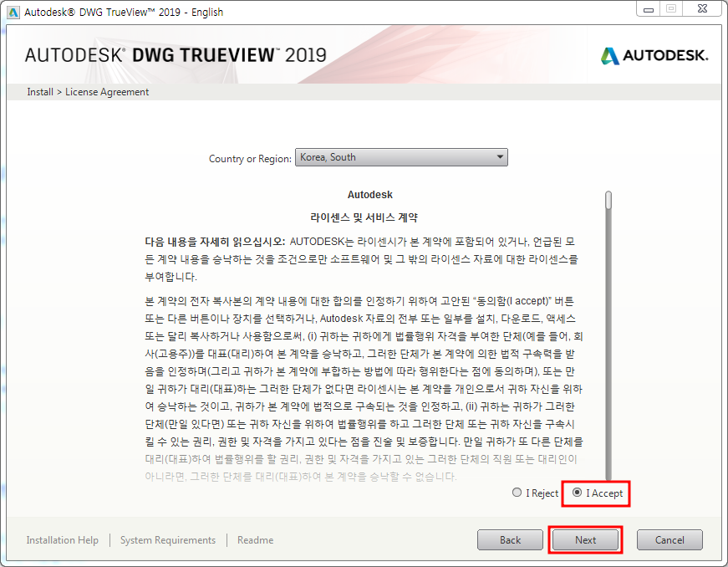
Task: Select the I Reject radio button
Action: [x=517, y=493]
